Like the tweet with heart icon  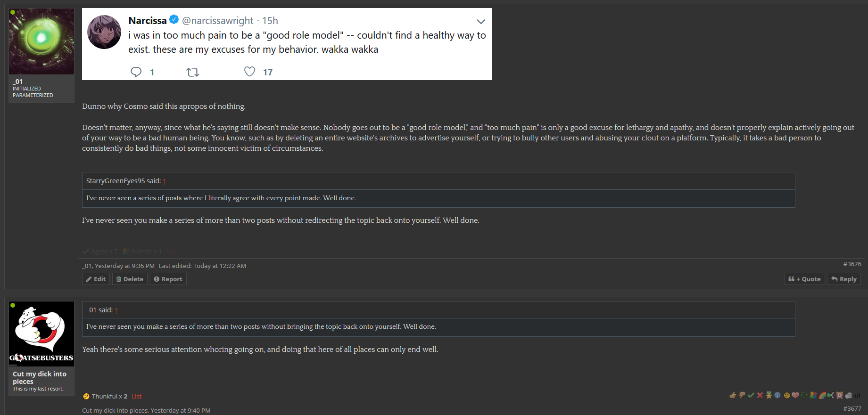click(249, 72)
